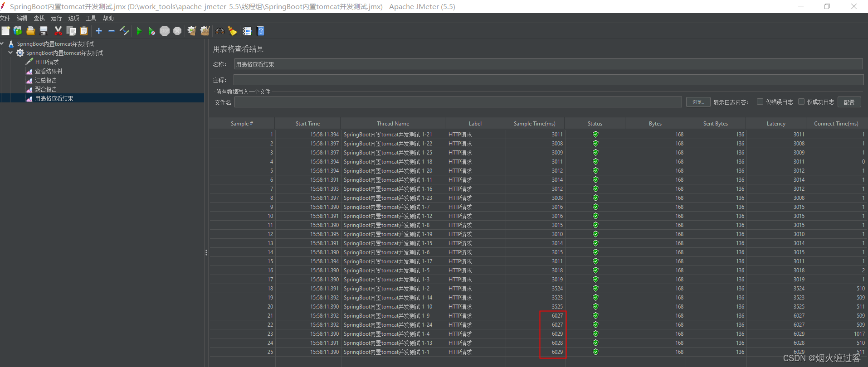Sort by the Status column header
868x367 pixels.
pyautogui.click(x=595, y=124)
